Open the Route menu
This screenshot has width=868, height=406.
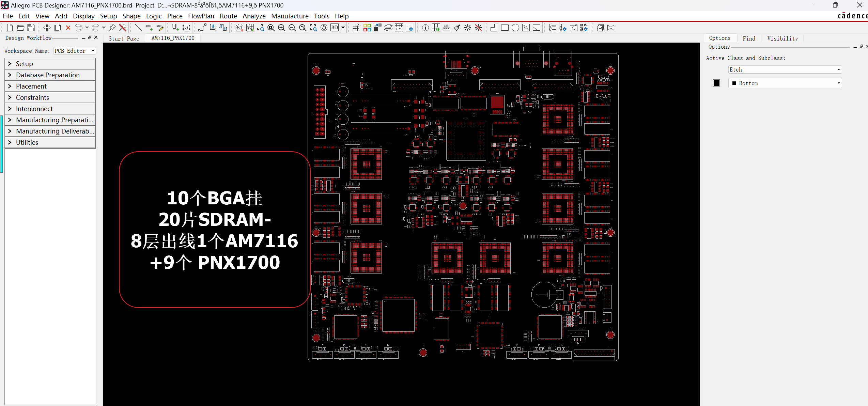click(x=228, y=16)
